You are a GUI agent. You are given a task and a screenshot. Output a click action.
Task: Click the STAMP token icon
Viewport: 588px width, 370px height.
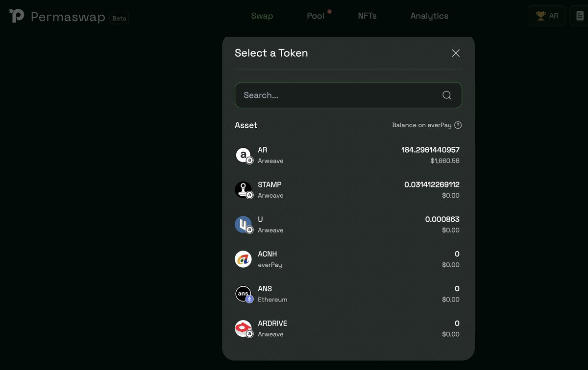point(244,189)
